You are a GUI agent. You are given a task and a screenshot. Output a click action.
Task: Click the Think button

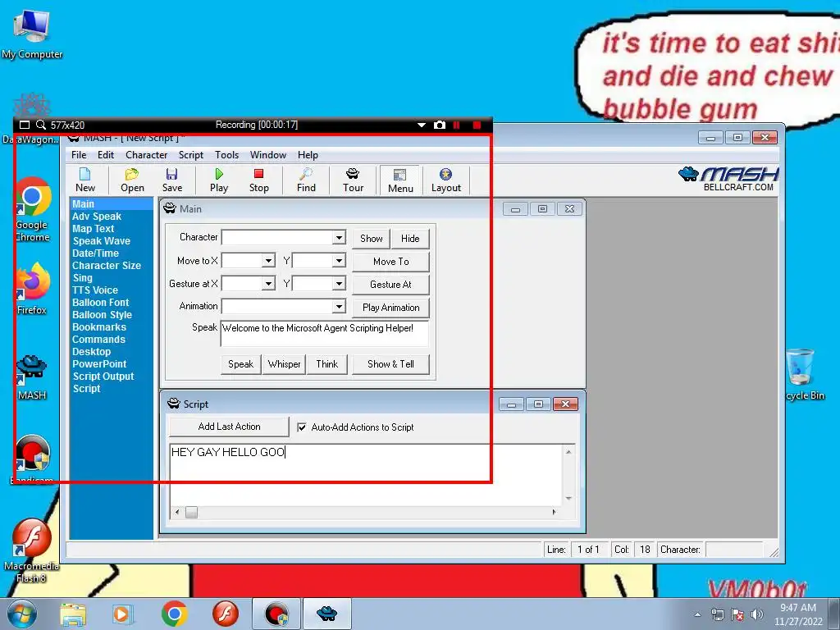coord(326,364)
